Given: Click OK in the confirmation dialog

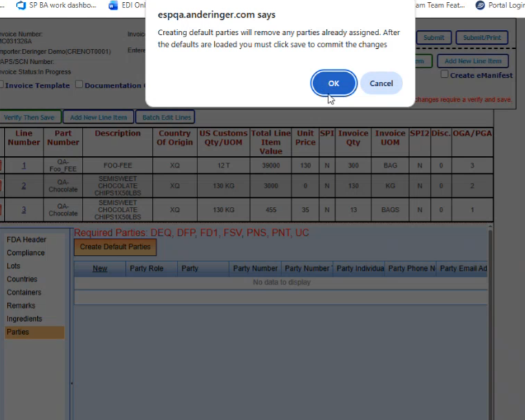Looking at the screenshot, I should pyautogui.click(x=334, y=83).
